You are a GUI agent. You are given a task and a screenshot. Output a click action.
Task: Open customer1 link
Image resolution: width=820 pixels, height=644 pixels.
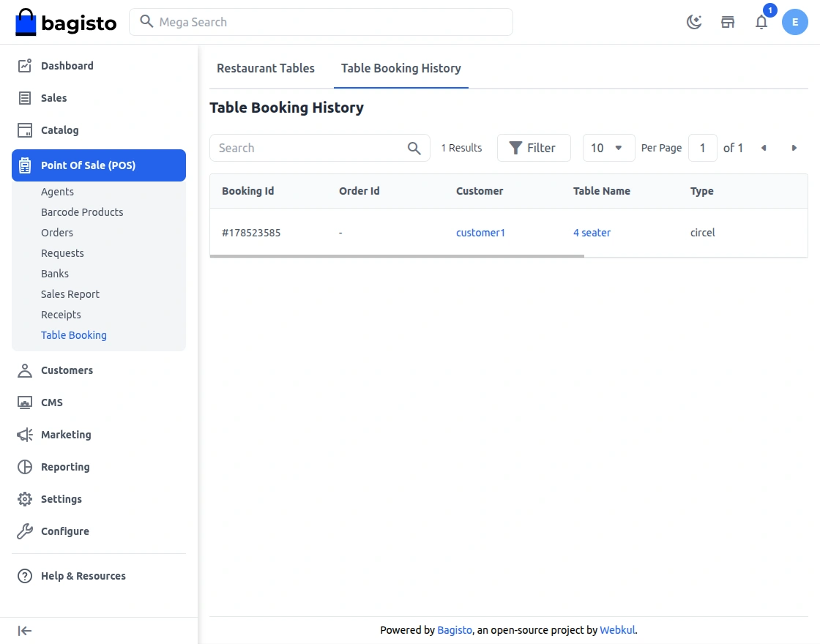pyautogui.click(x=480, y=233)
